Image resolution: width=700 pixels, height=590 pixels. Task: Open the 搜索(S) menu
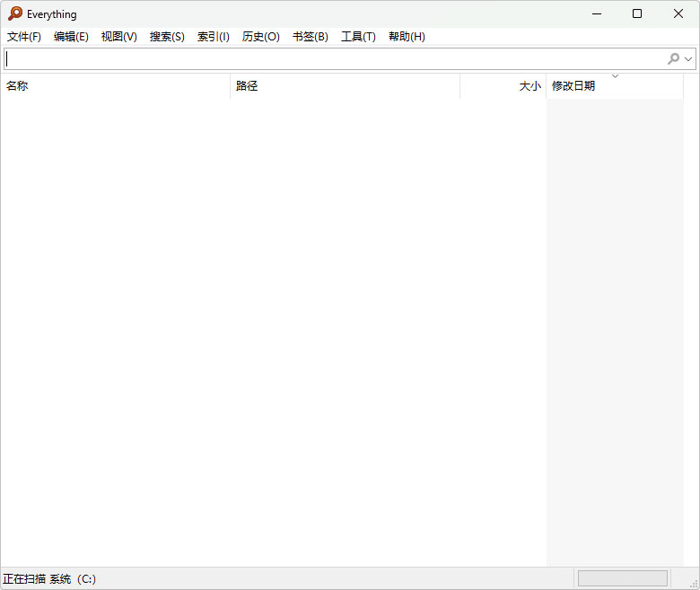(167, 37)
